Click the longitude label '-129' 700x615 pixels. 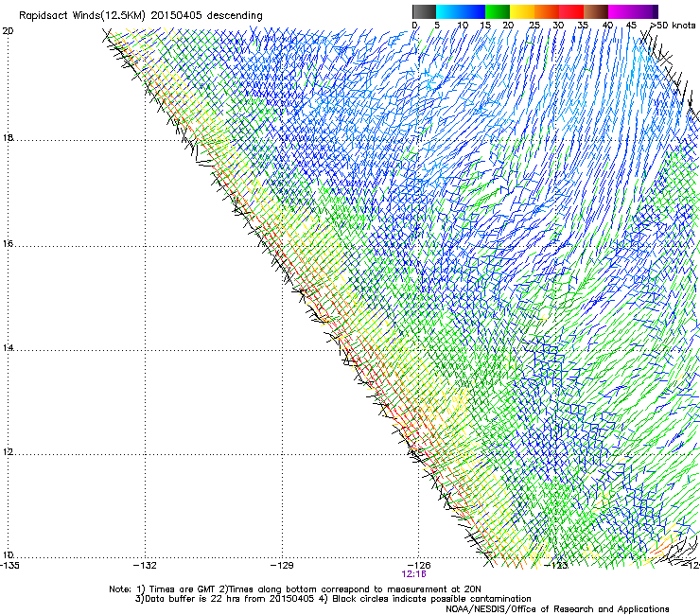(x=282, y=566)
